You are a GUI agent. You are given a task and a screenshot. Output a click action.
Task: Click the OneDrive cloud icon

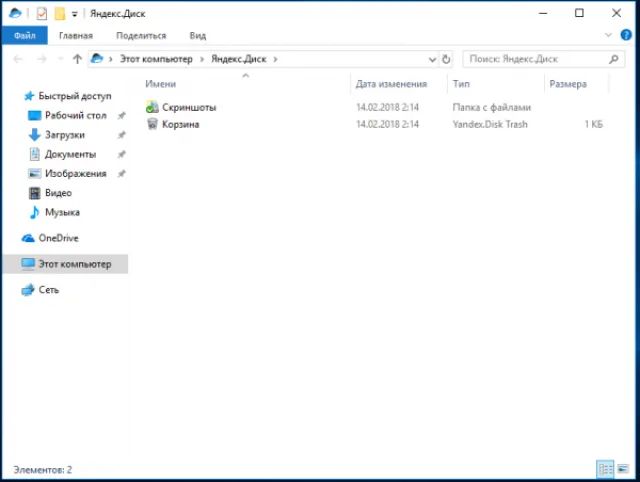(x=28, y=238)
